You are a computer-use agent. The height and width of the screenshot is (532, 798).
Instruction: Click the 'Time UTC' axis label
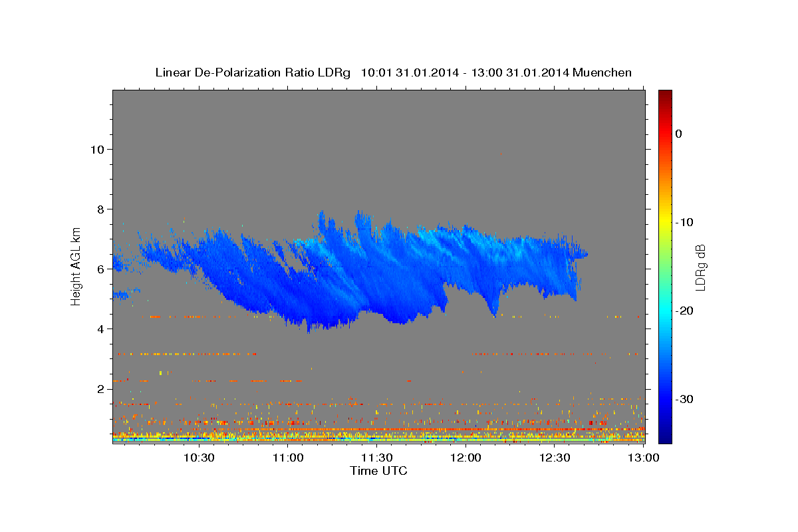(378, 471)
